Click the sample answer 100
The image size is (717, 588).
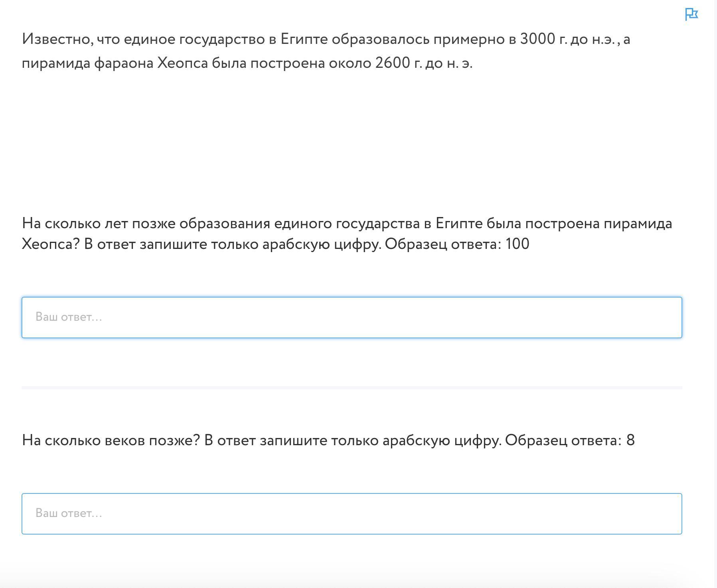tap(517, 244)
